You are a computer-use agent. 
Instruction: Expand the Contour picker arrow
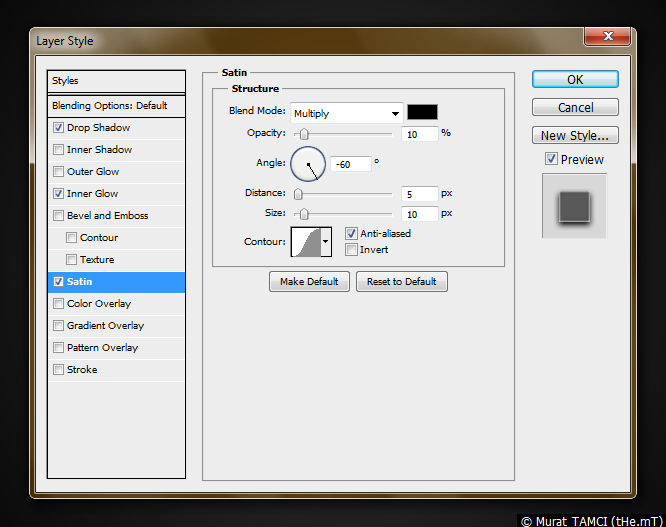click(x=325, y=242)
